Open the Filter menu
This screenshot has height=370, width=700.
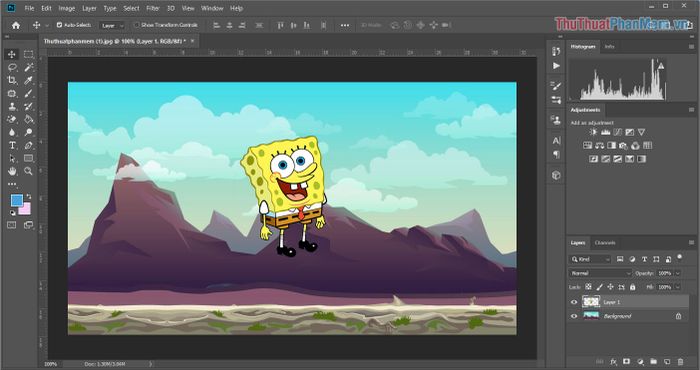tap(153, 8)
